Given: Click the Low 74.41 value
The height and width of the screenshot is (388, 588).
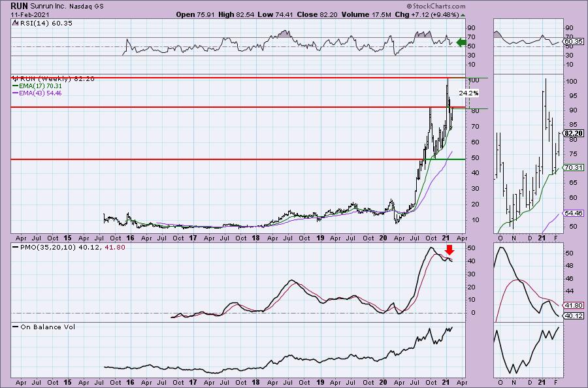Looking at the screenshot, I should click(275, 14).
